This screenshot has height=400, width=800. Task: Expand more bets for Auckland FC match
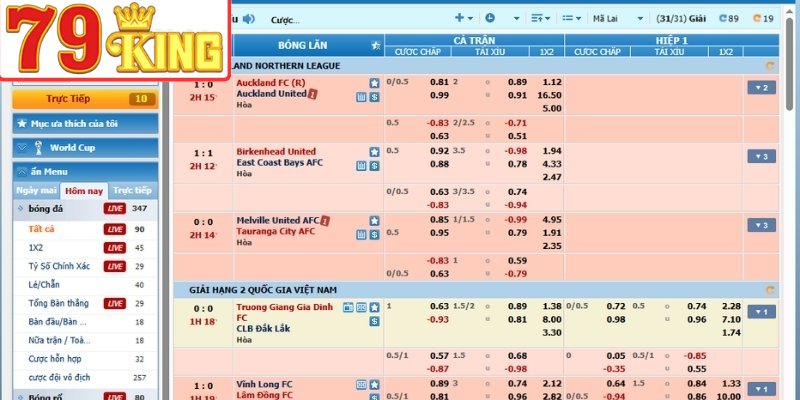(x=761, y=88)
